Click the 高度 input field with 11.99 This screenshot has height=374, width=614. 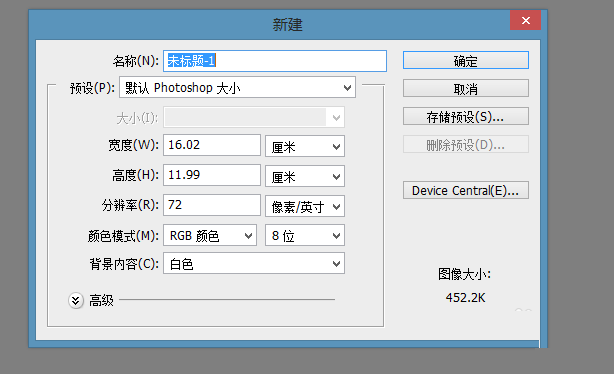click(x=212, y=175)
